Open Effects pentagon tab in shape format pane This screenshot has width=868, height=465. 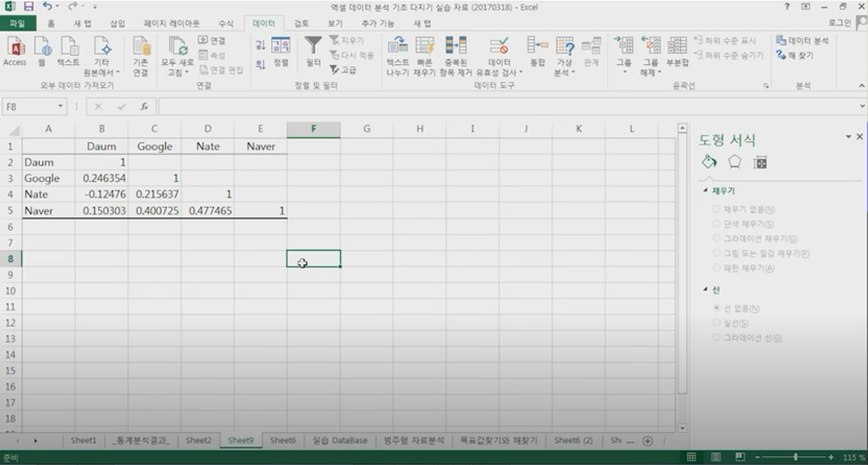(x=735, y=162)
